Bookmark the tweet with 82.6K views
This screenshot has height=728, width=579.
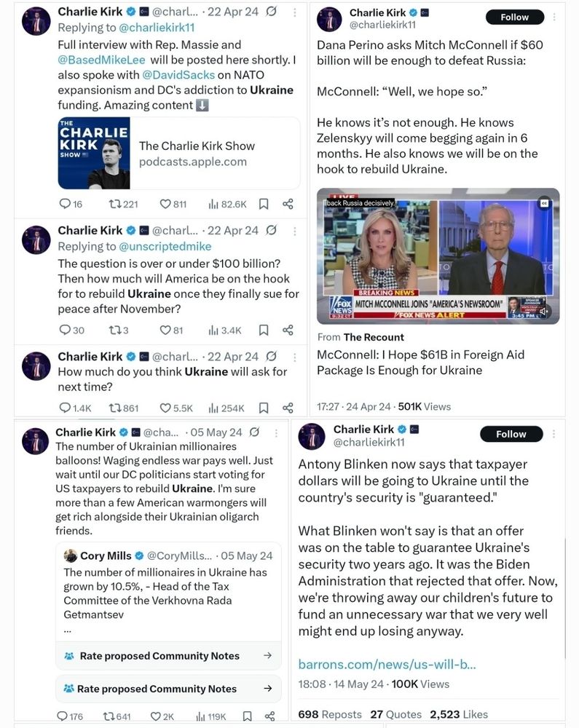264,205
